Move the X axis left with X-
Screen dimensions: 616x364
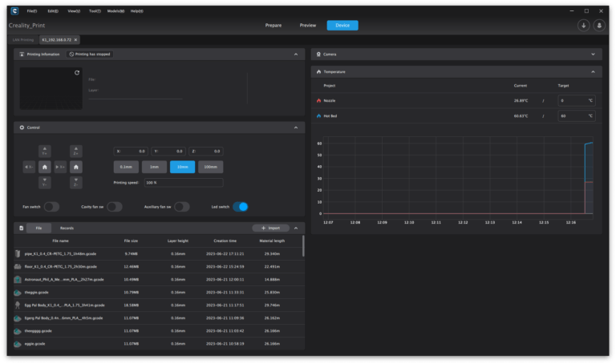pyautogui.click(x=29, y=167)
